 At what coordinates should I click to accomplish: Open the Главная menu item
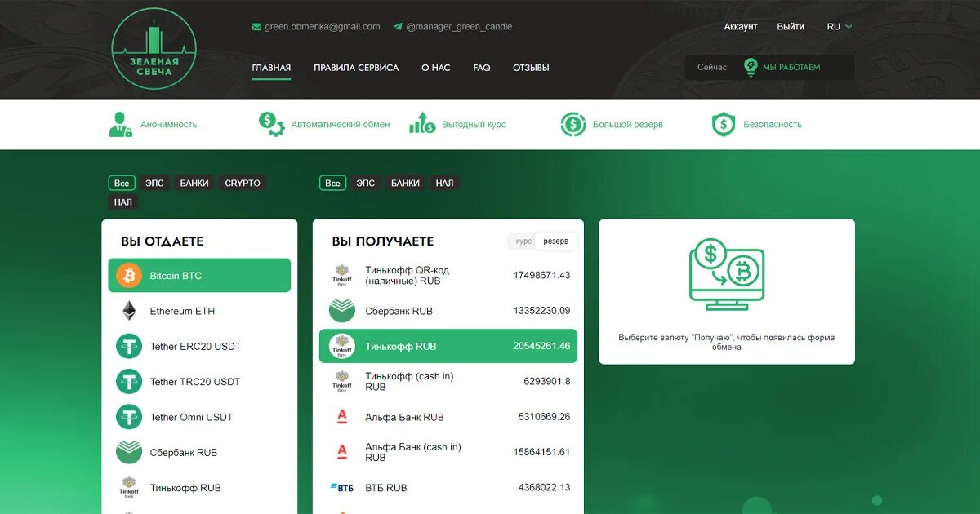[x=271, y=68]
